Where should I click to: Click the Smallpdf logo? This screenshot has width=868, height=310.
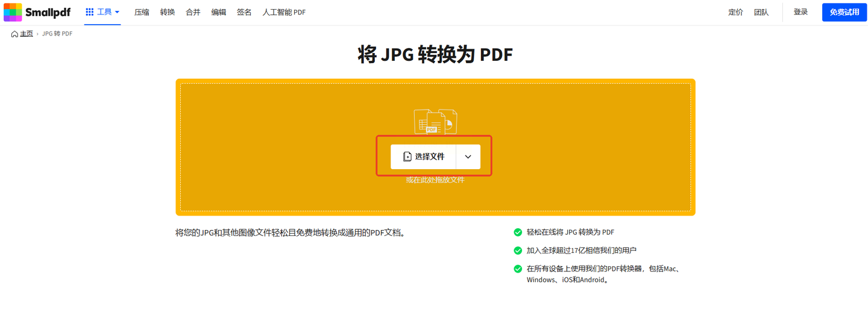[37, 12]
